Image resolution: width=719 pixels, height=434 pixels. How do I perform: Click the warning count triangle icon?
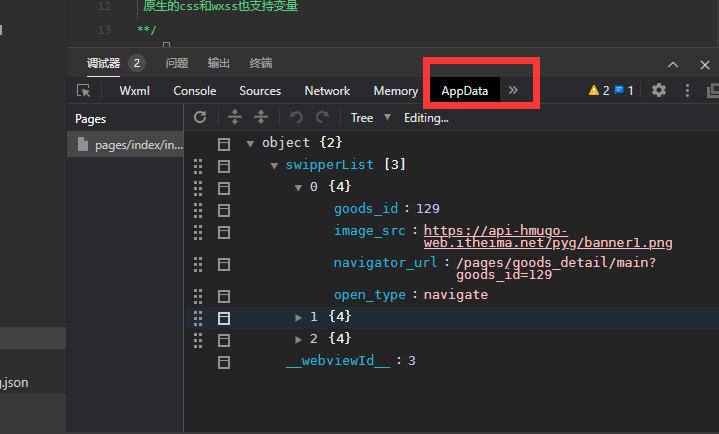pyautogui.click(x=594, y=90)
